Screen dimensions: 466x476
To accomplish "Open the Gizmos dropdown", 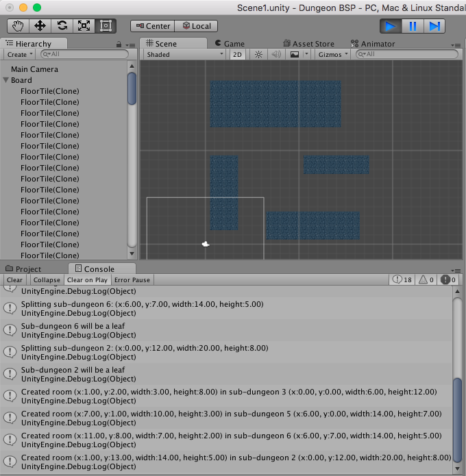I will (334, 55).
